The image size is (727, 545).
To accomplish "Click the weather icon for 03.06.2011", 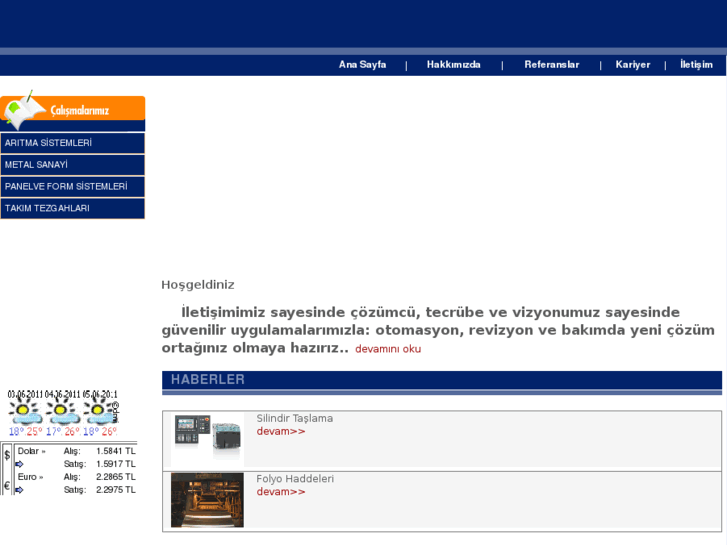I will 25,413.
